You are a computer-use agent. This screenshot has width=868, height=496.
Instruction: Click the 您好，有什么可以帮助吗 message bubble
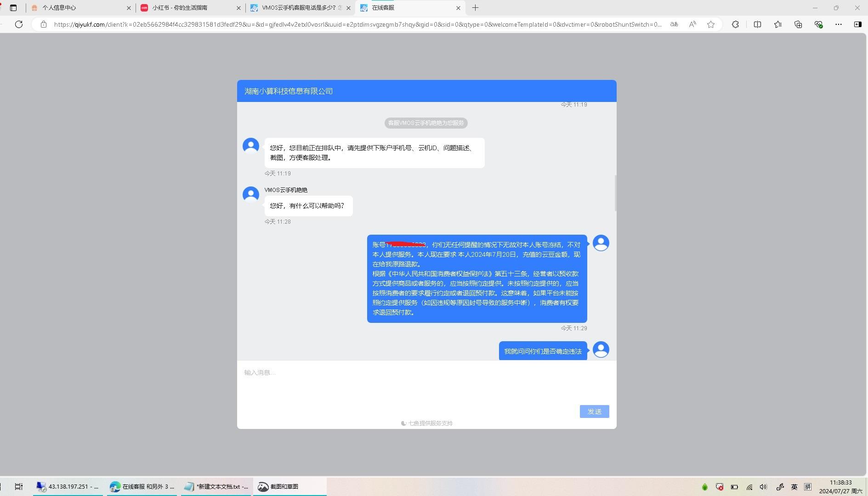(308, 206)
